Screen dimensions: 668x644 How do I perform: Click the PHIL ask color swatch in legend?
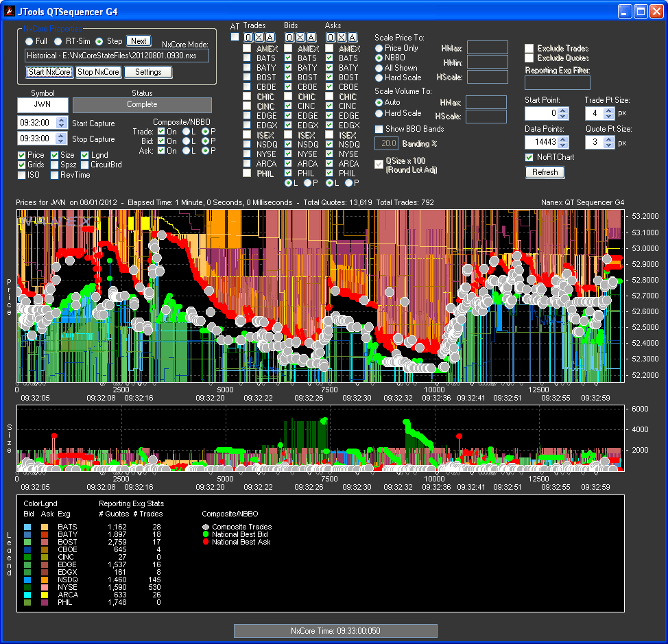pos(45,603)
